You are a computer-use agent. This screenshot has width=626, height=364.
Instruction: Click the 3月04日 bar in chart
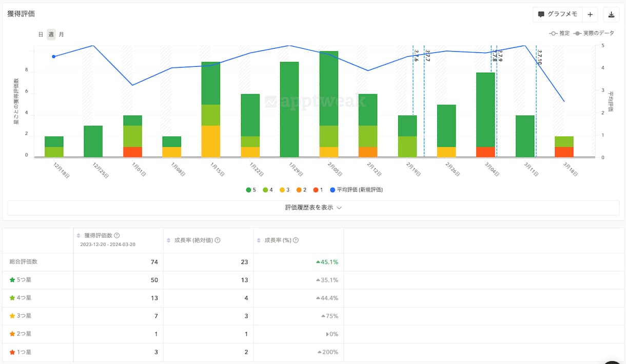486,115
